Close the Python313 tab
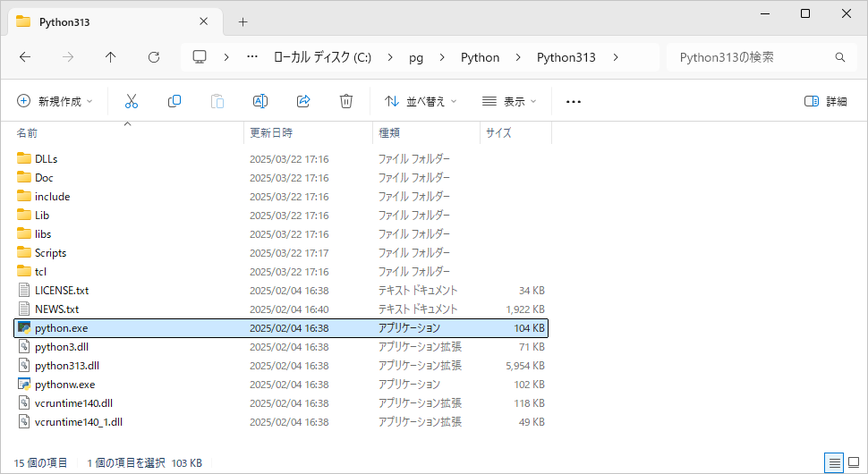The width and height of the screenshot is (868, 474). tap(204, 21)
